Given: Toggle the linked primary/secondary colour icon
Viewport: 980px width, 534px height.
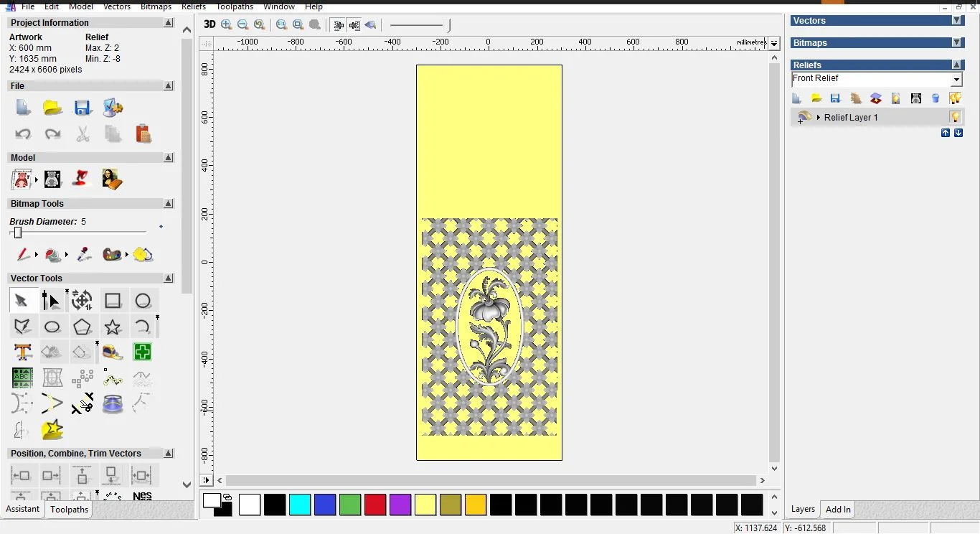Looking at the screenshot, I should (227, 497).
